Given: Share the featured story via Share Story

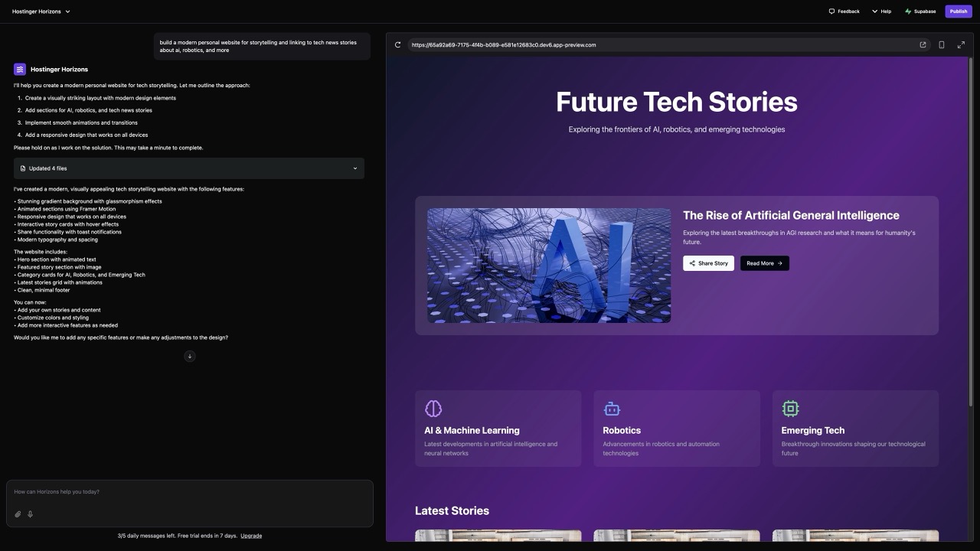Looking at the screenshot, I should click(x=708, y=263).
